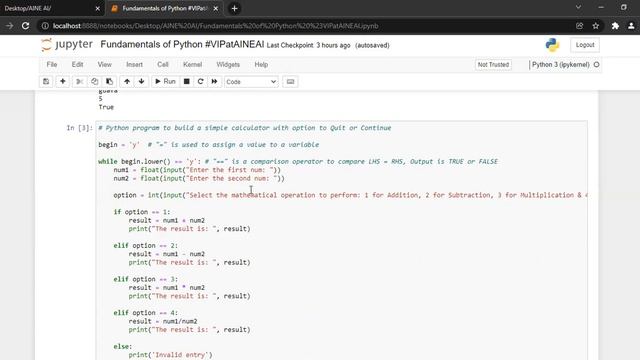Click the Not Trusted button
The image size is (640, 360).
[493, 64]
